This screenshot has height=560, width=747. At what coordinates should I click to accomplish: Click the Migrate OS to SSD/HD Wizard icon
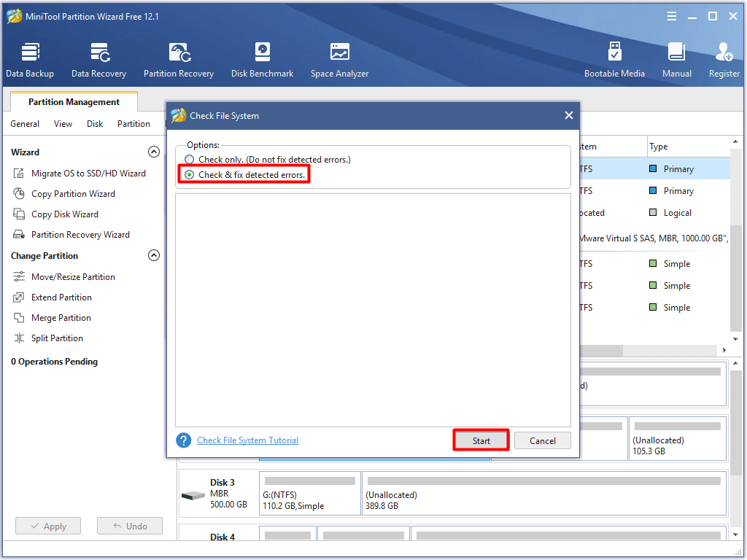point(18,174)
